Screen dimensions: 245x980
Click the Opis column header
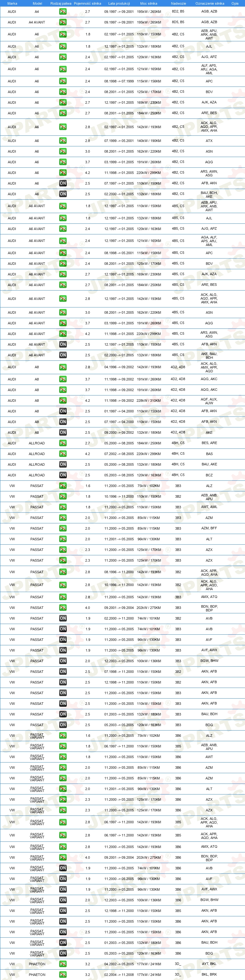pyautogui.click(x=235, y=3)
